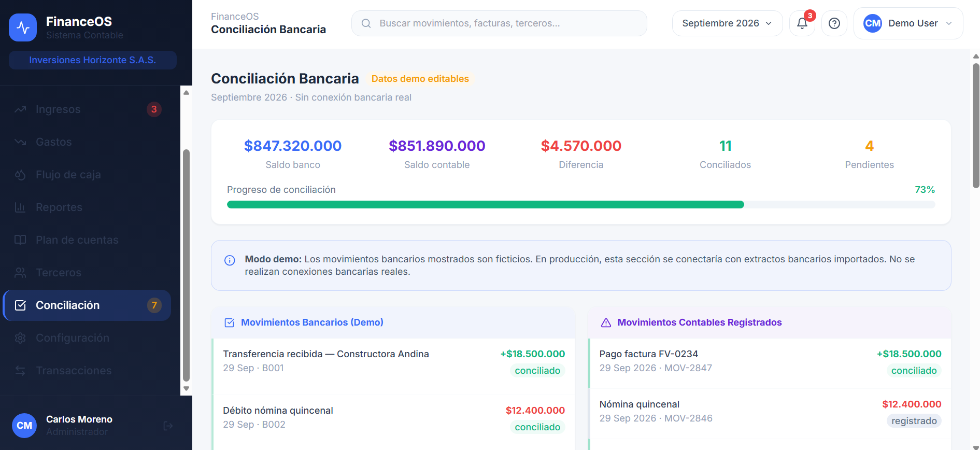Select the Inversiones Horizonte S.A.S. company button
The image size is (980, 450).
[x=93, y=60]
